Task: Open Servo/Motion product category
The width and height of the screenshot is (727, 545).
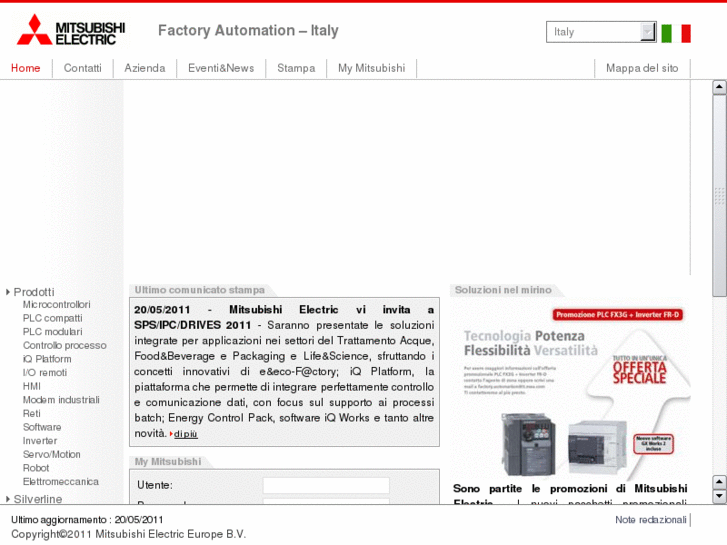Action: tap(51, 454)
